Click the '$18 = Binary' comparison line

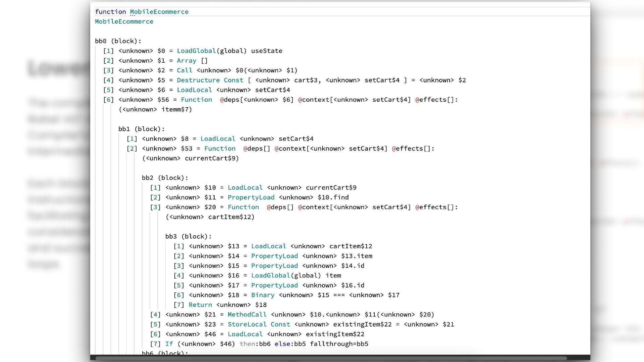[286, 295]
